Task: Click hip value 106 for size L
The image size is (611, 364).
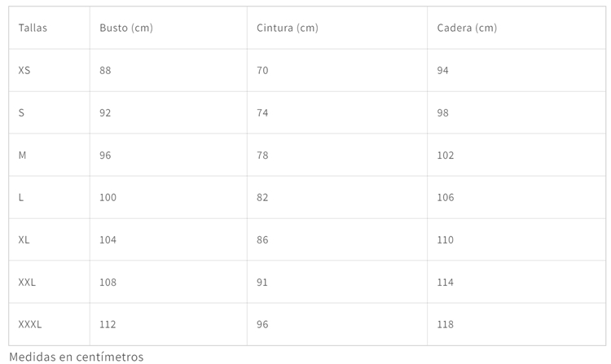Action: 446,197
